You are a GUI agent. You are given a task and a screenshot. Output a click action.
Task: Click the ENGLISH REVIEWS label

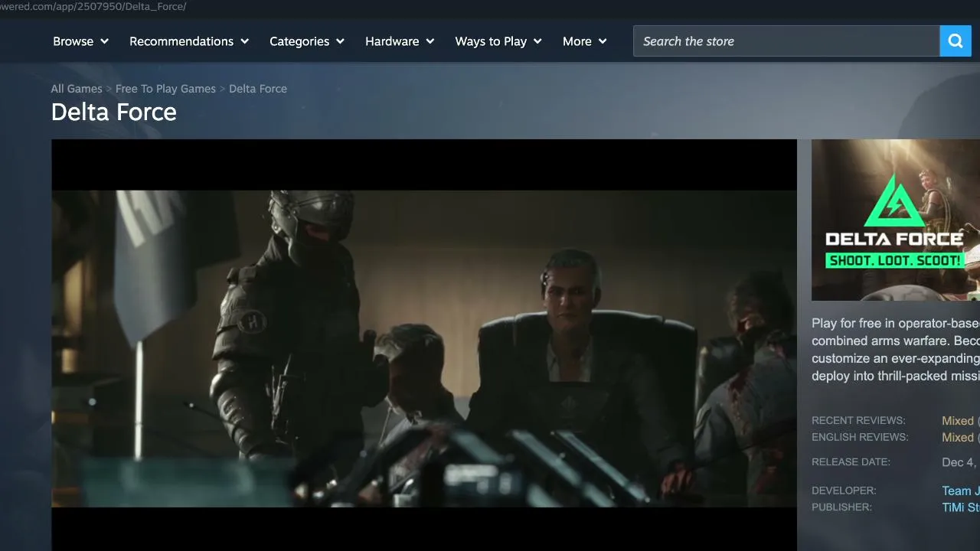coord(860,438)
